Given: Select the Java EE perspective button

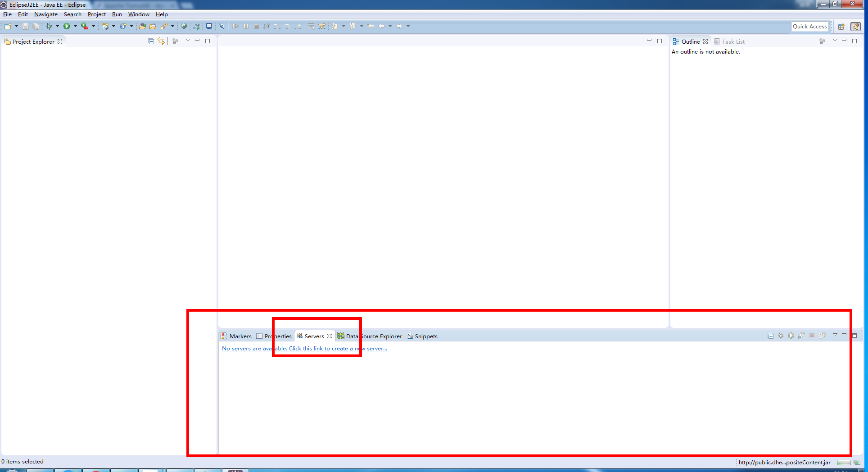Looking at the screenshot, I should point(856,27).
